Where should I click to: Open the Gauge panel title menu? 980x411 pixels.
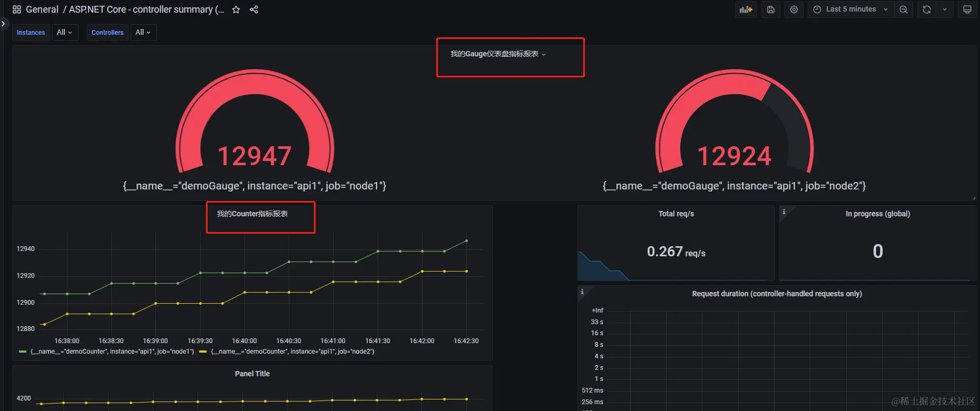[498, 54]
